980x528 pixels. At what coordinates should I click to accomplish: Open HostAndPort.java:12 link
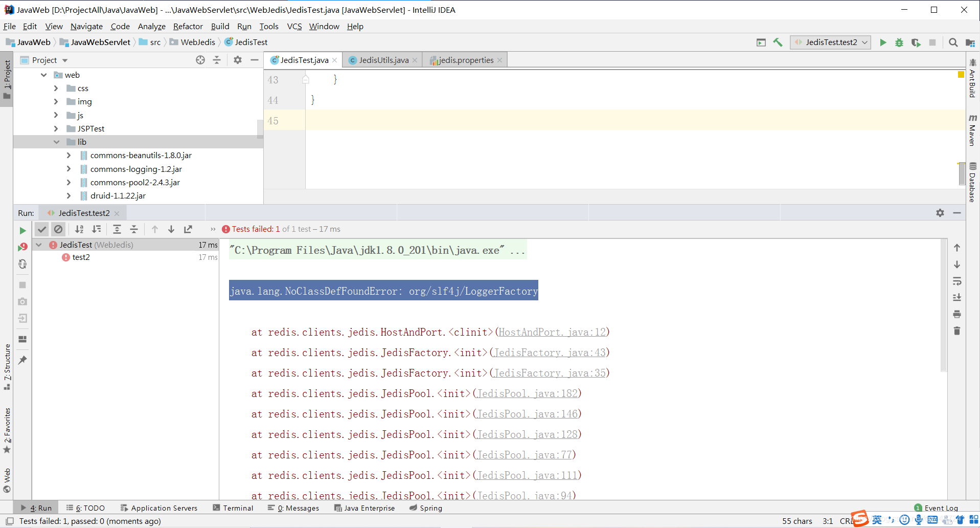pyautogui.click(x=552, y=333)
